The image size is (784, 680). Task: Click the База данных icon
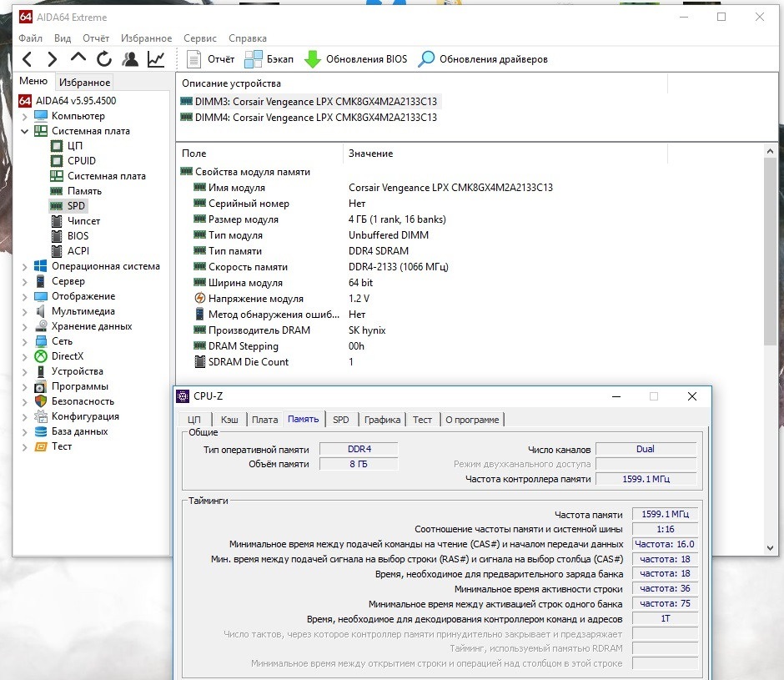(41, 431)
